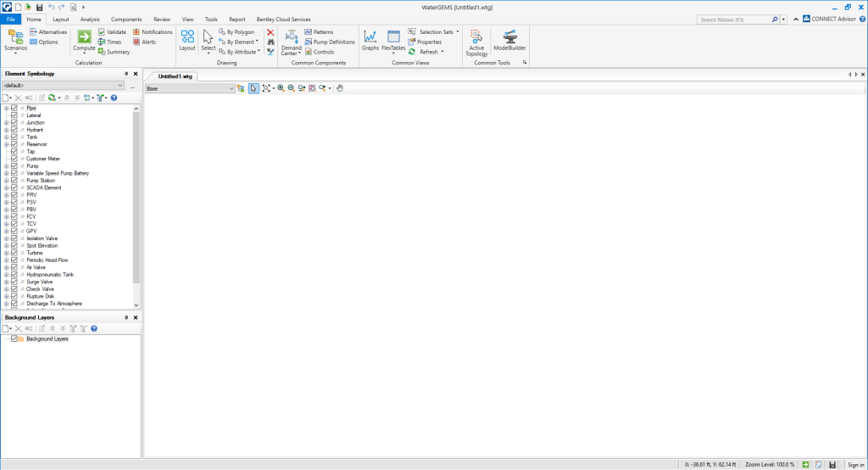Image resolution: width=868 pixels, height=470 pixels.
Task: Click the red Delete X in Drawing group
Action: [x=270, y=33]
